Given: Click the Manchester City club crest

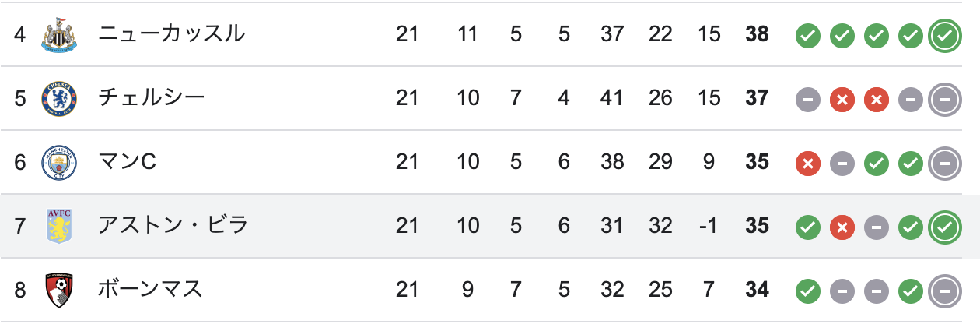Looking at the screenshot, I should tap(60, 162).
